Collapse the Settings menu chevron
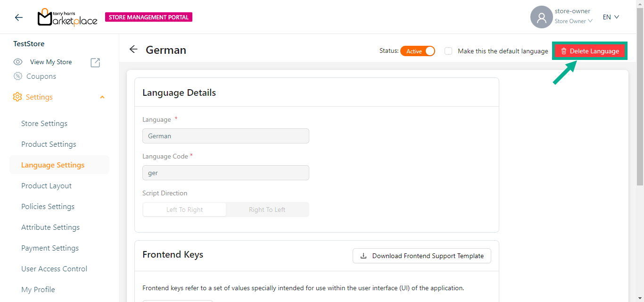The image size is (644, 302). coord(102,97)
